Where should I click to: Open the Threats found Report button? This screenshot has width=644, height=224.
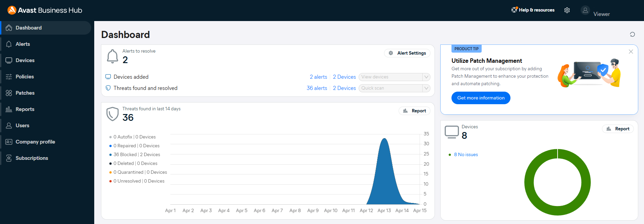click(x=415, y=111)
